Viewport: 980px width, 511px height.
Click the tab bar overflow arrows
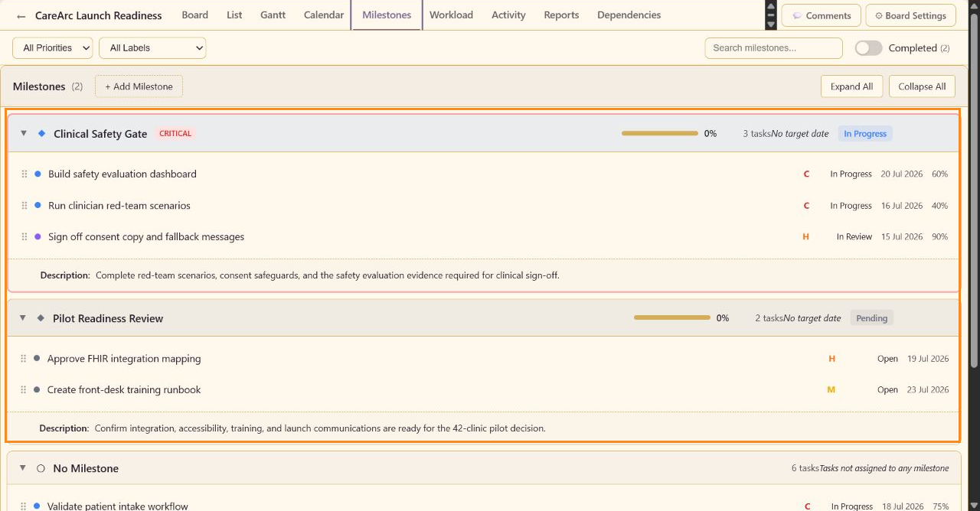click(x=770, y=15)
